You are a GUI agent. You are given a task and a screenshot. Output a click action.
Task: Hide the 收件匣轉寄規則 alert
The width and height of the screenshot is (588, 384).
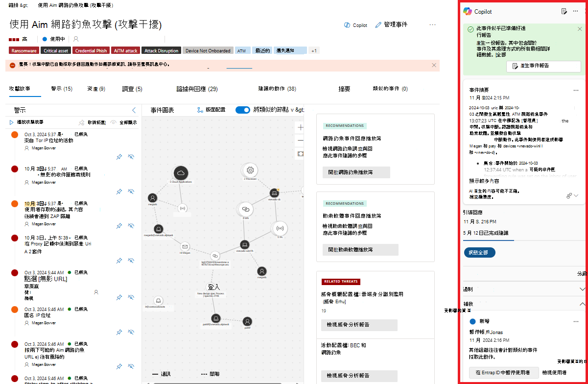(131, 192)
